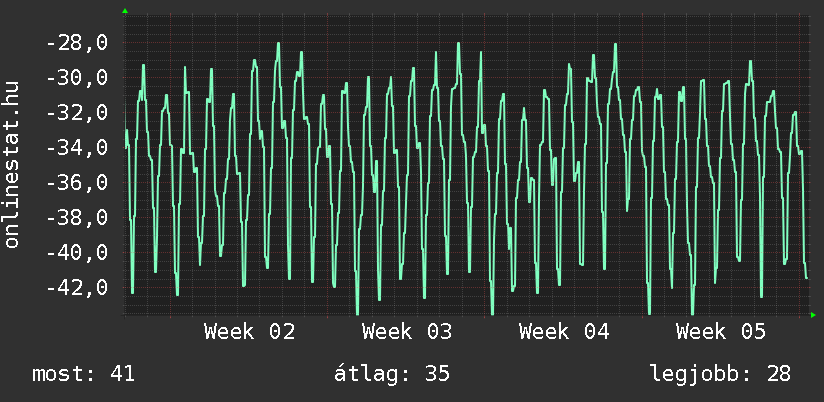Viewport: 824px width, 402px height.
Task: Click the green arrow atop the y-axis
Action: (x=124, y=10)
